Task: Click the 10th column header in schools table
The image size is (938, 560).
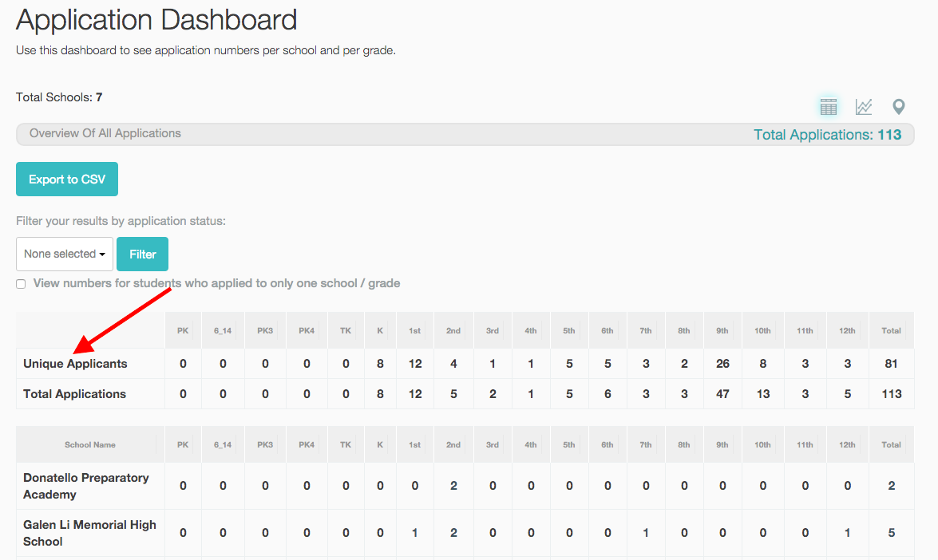Action: (x=762, y=444)
